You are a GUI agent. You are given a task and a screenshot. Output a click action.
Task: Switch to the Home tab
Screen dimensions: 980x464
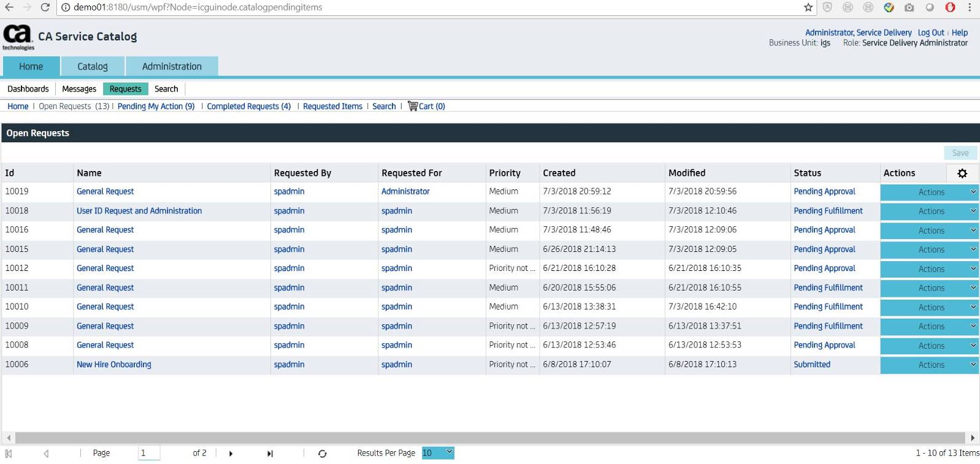pyautogui.click(x=31, y=66)
